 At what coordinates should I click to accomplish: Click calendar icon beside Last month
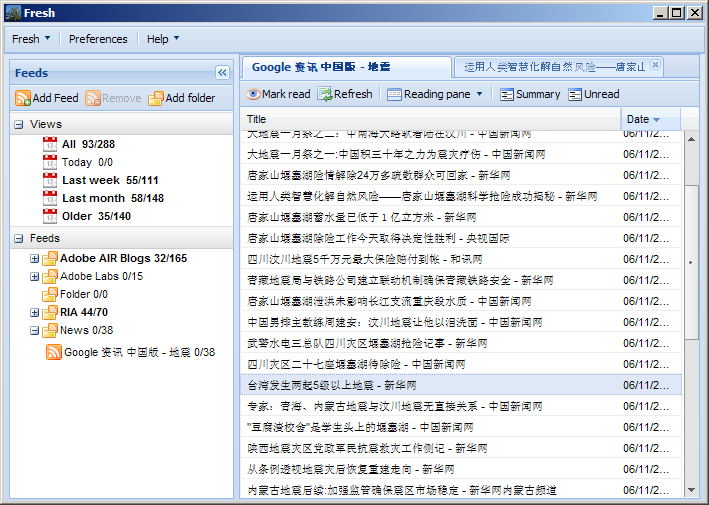pyautogui.click(x=50, y=198)
